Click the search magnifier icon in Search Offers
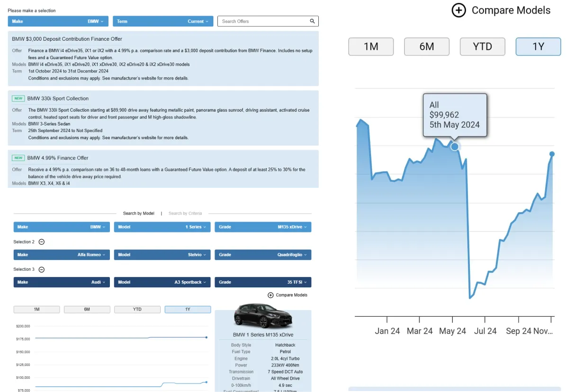The height and width of the screenshot is (392, 567). point(312,21)
